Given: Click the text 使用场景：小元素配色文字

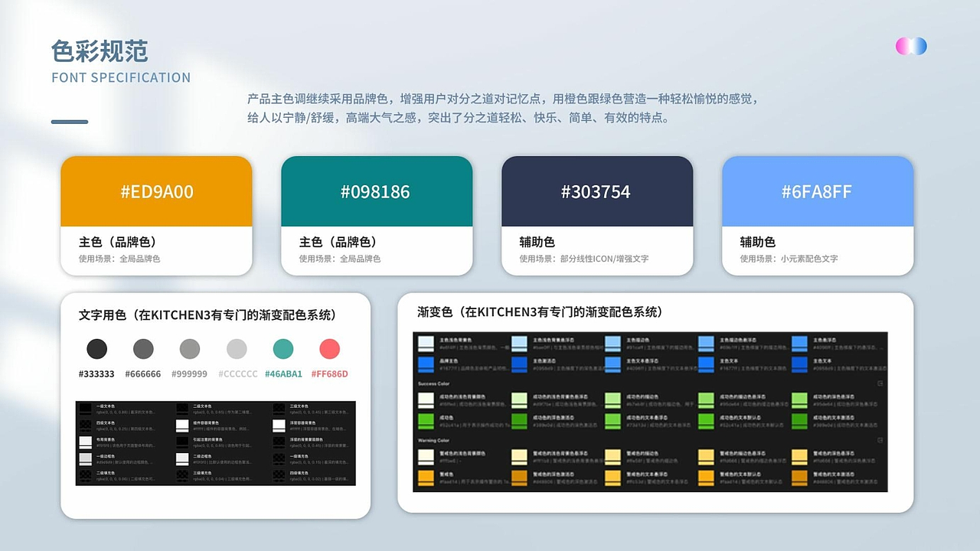Looking at the screenshot, I should (x=789, y=259).
